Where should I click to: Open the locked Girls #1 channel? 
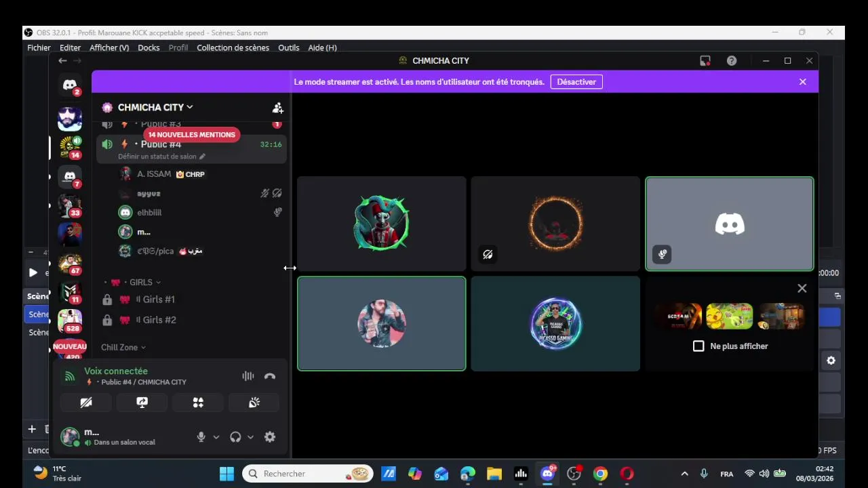[191, 300]
